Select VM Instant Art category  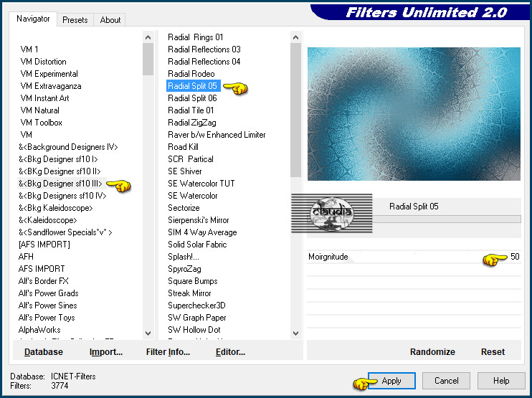click(44, 98)
